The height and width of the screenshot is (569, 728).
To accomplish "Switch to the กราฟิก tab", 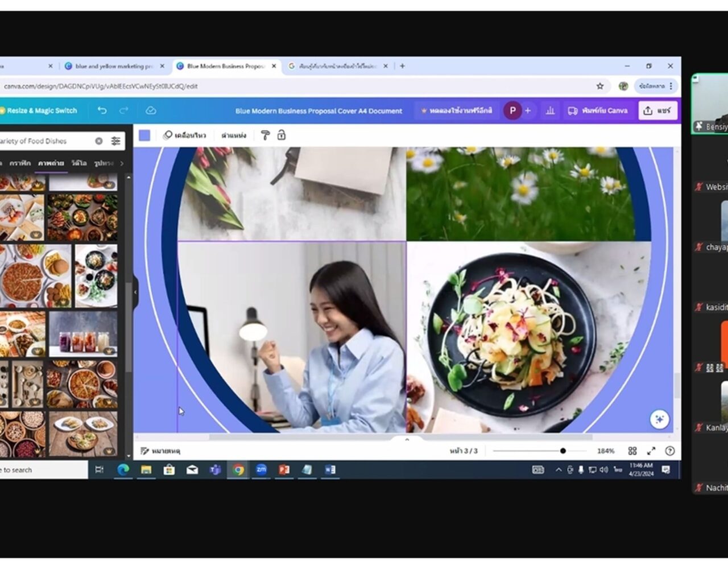I will (x=20, y=163).
